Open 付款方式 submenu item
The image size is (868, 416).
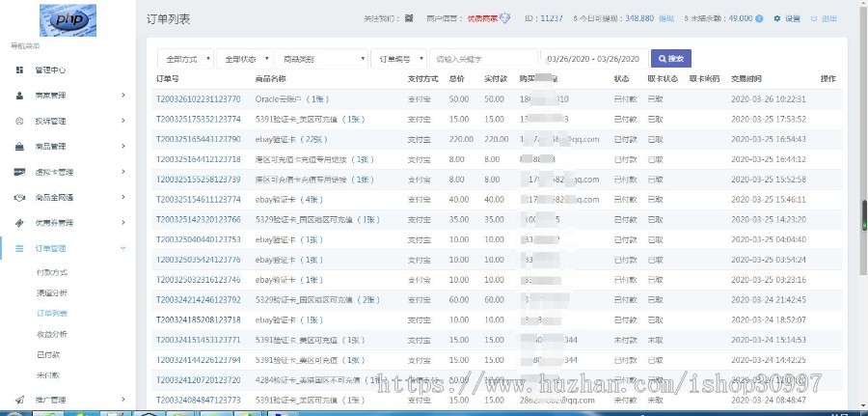point(52,273)
